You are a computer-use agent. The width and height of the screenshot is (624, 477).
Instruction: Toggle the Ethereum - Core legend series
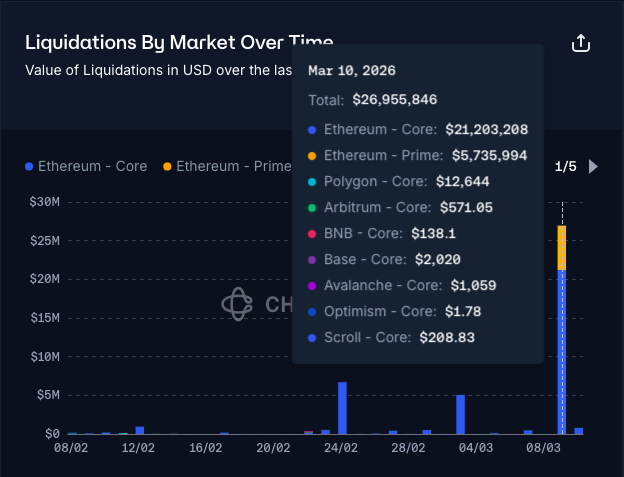click(92, 166)
